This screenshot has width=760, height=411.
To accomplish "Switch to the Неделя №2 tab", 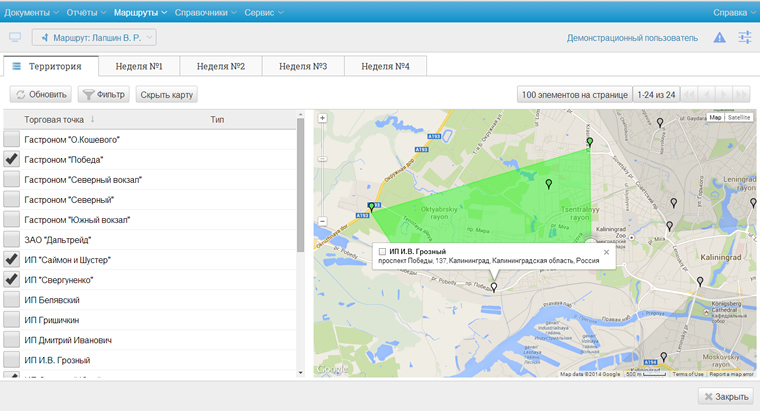I will click(221, 66).
